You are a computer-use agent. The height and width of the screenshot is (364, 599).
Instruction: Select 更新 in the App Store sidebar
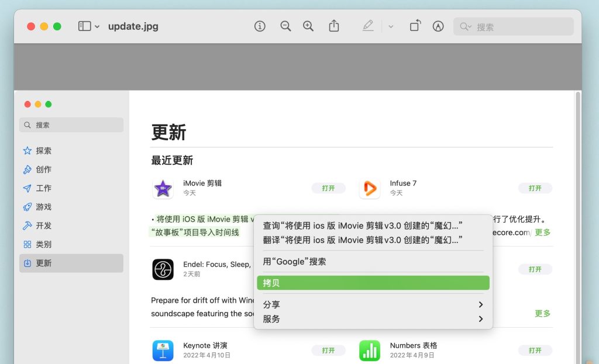[x=71, y=263]
